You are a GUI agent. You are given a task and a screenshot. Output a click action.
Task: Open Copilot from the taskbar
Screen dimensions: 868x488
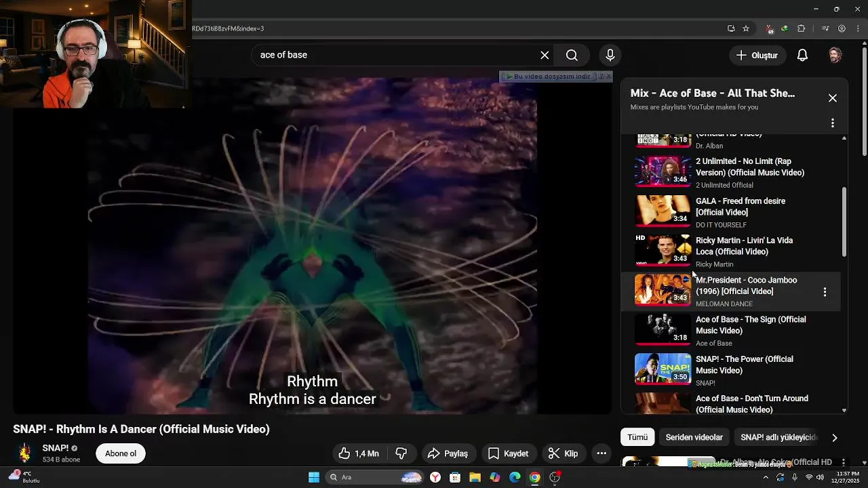pyautogui.click(x=495, y=477)
